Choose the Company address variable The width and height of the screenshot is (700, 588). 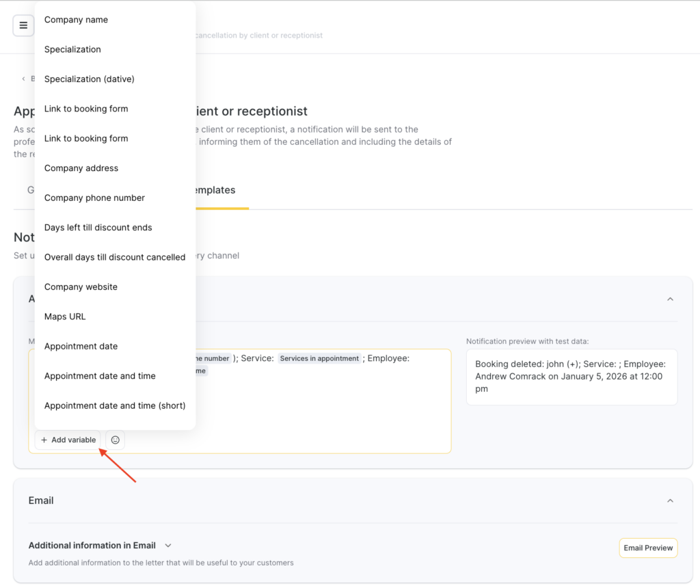pos(81,168)
